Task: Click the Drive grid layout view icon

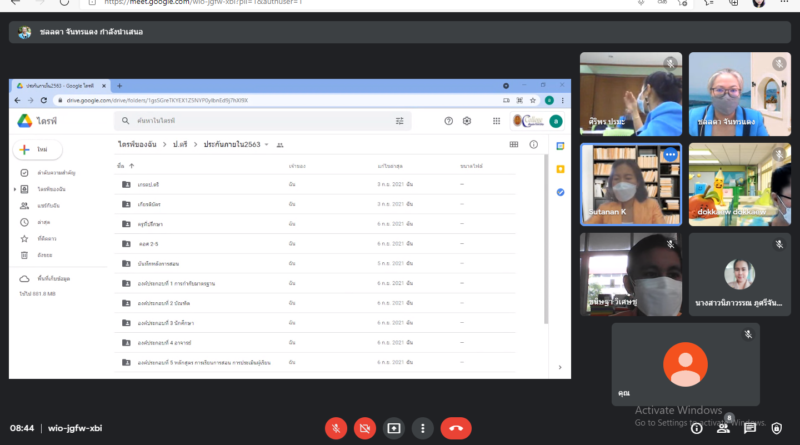Action: (x=514, y=145)
